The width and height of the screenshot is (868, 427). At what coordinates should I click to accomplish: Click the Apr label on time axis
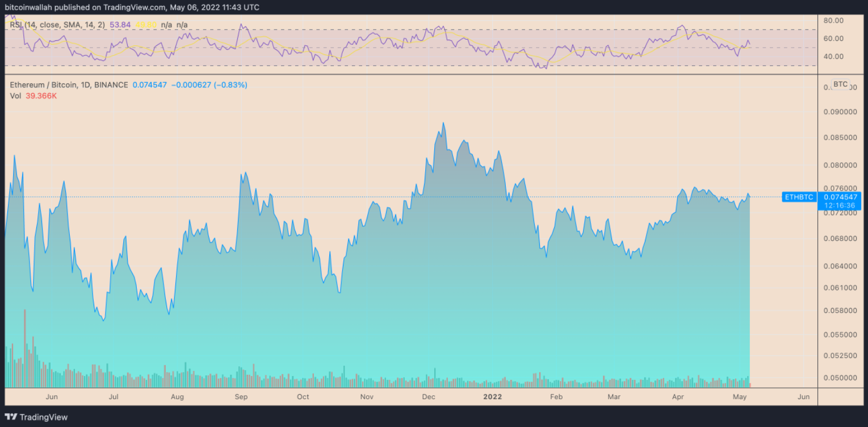[x=677, y=396]
